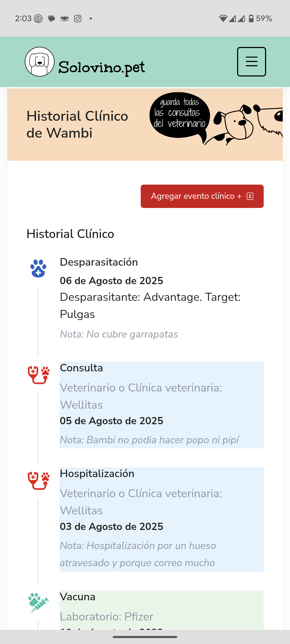Tap the red stethoscope Hospitalización icon
The width and height of the screenshot is (290, 644).
[39, 481]
